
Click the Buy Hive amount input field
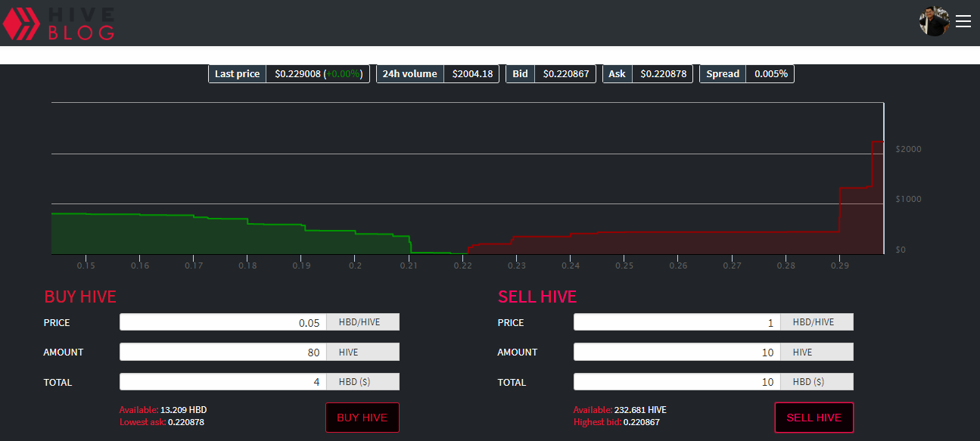(223, 352)
